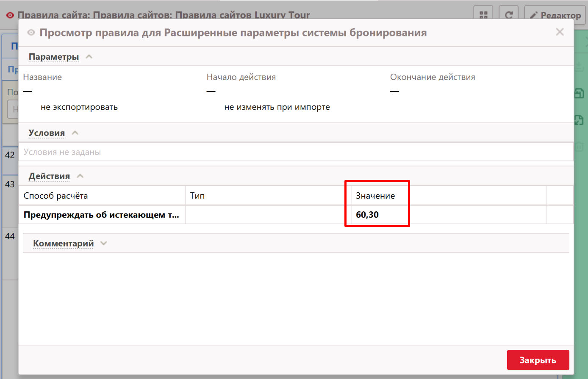The image size is (588, 379).
Task: Click the trash icon at right edge
Action: tap(579, 147)
